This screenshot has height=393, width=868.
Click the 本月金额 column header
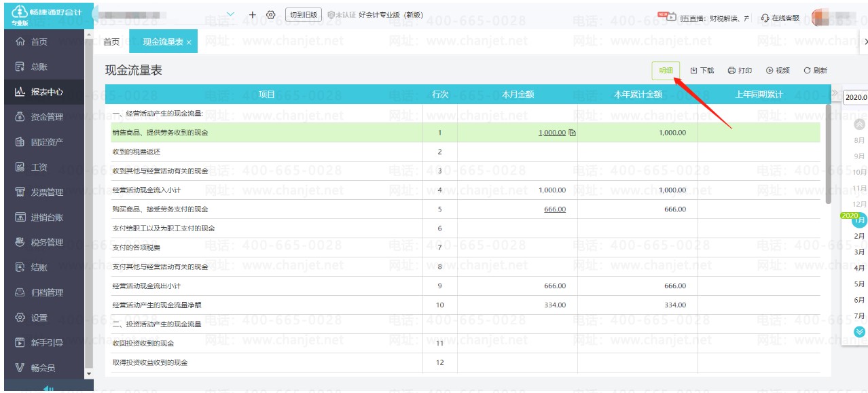518,95
